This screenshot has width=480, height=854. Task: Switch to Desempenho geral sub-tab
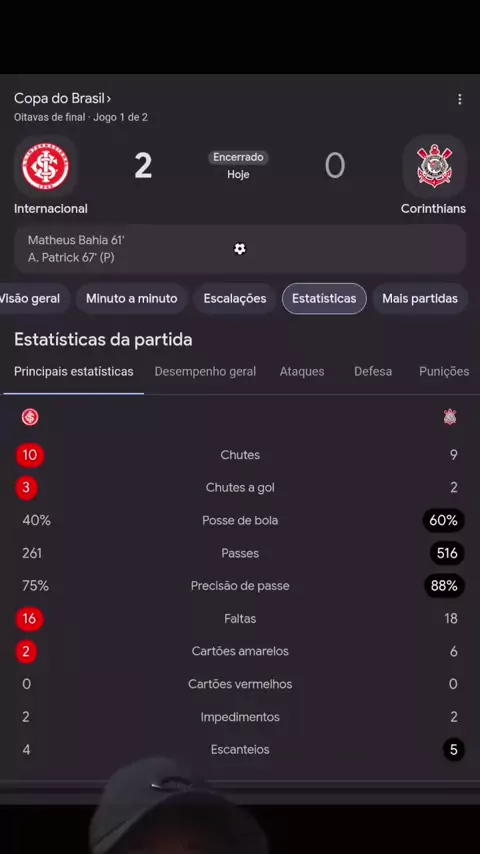(x=205, y=371)
